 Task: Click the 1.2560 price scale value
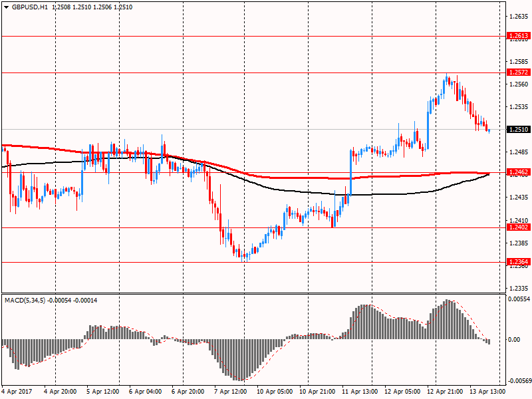(x=519, y=84)
